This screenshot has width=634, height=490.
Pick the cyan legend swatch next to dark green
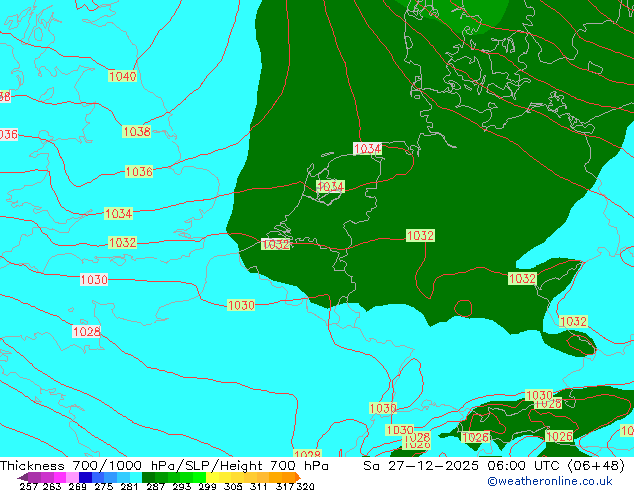136,477
